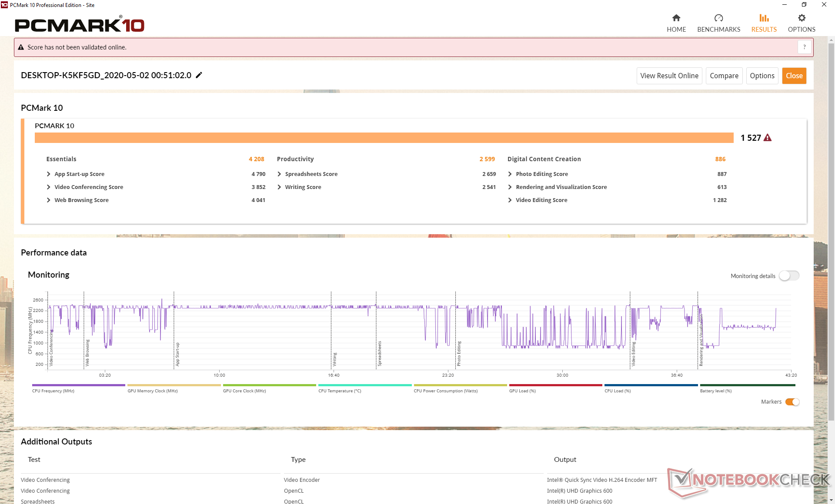
Task: Toggle the CPU Temperature legend series
Action: coord(364,385)
